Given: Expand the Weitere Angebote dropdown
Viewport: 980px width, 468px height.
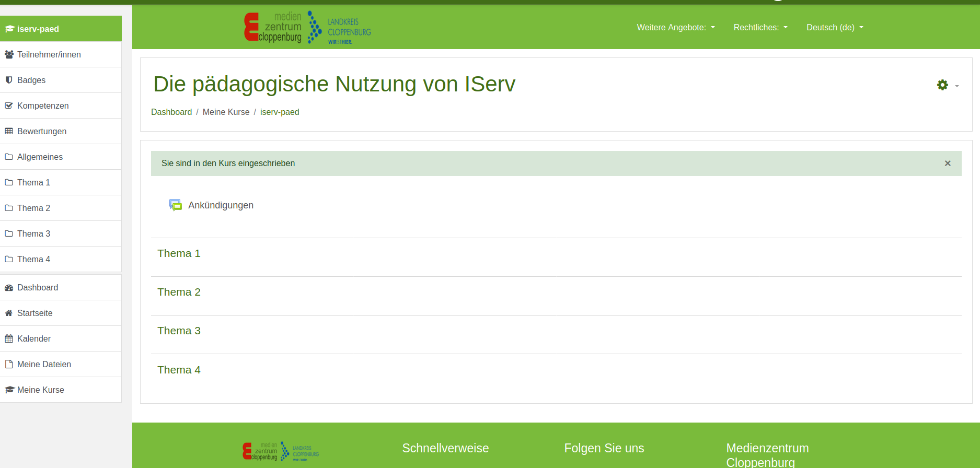Looking at the screenshot, I should [675, 27].
